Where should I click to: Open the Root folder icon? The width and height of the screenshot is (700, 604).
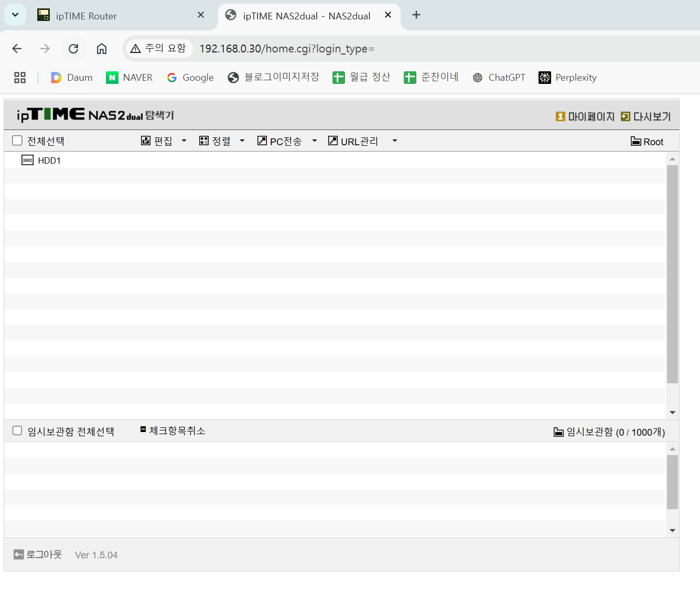point(636,141)
